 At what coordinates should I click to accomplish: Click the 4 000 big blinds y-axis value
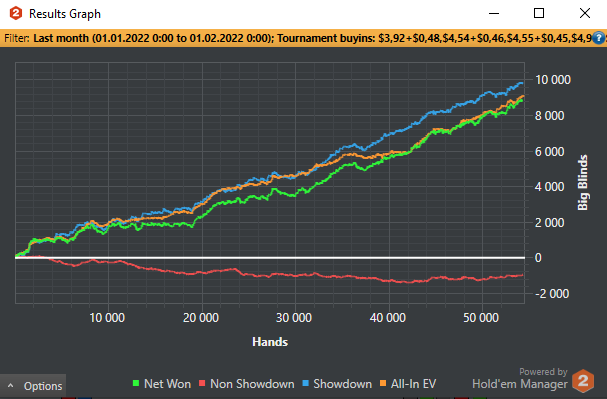[x=550, y=187]
